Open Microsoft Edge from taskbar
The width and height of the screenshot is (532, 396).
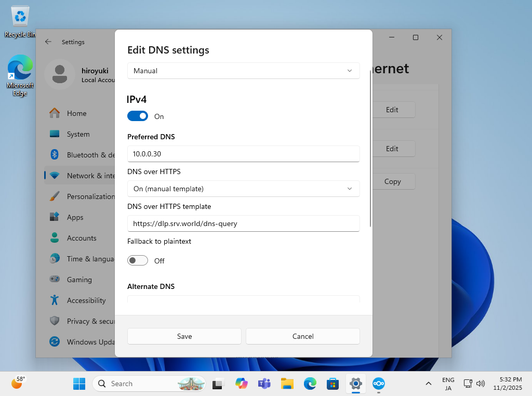point(310,384)
